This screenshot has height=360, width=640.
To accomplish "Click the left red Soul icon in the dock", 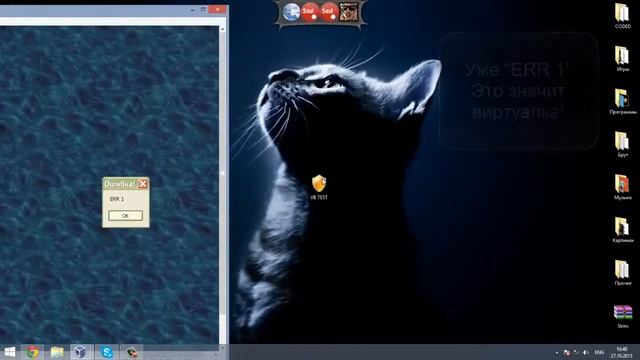I will 310,11.
